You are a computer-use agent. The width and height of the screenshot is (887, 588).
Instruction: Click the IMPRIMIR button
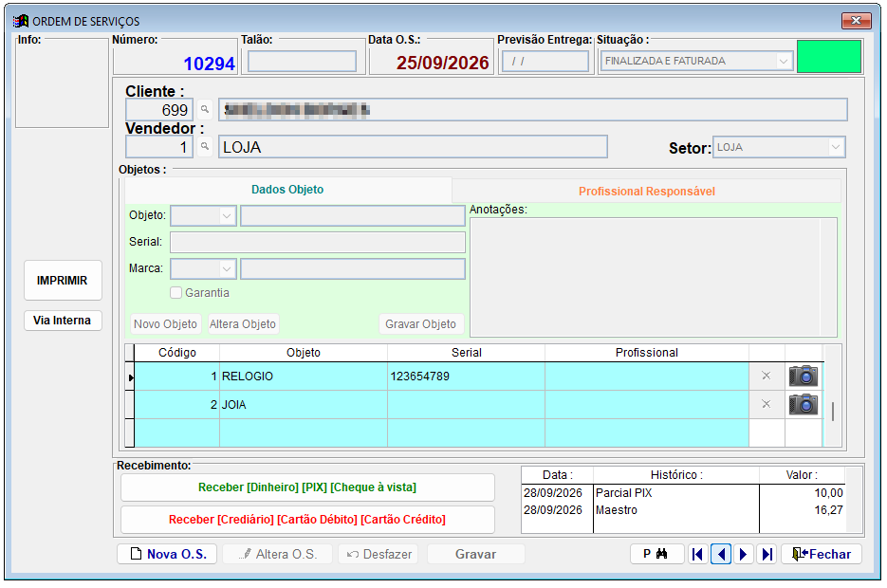point(63,281)
